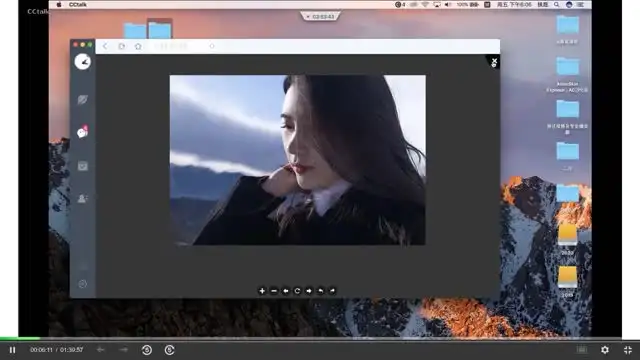
Task: Open Spotlight search magnifier in menu bar
Action: (x=557, y=4)
